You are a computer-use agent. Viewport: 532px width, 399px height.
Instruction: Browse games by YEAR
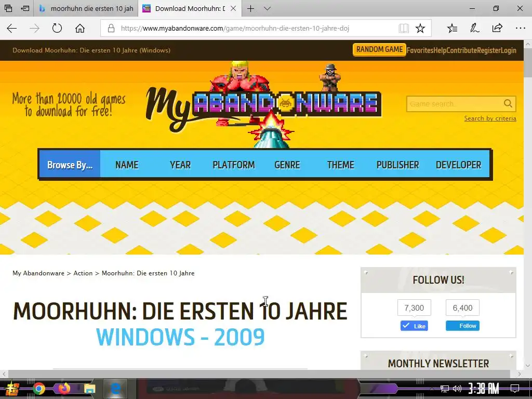pyautogui.click(x=180, y=165)
